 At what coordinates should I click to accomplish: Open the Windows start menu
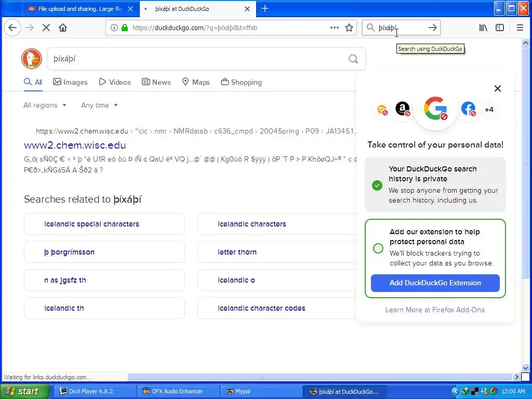24,391
